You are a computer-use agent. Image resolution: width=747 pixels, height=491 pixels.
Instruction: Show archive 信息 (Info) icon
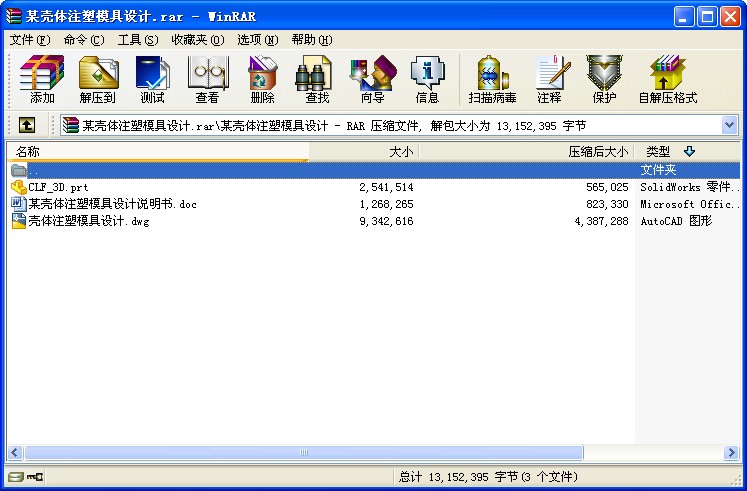coord(427,79)
